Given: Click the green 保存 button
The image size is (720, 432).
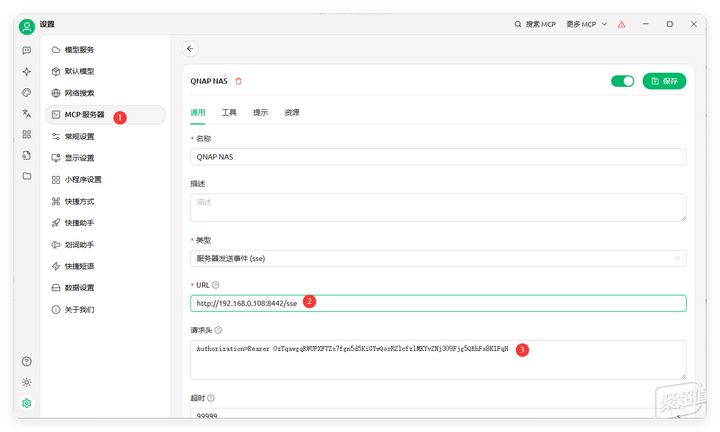Looking at the screenshot, I should tap(664, 81).
